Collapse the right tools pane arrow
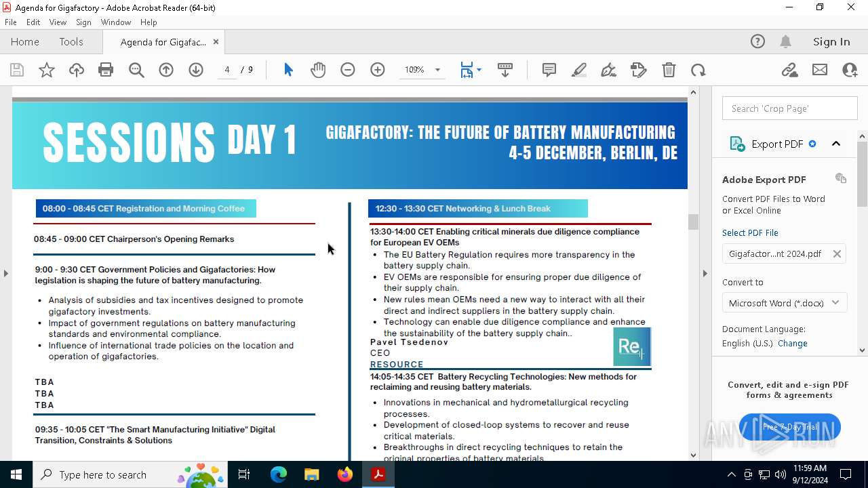The height and width of the screenshot is (488, 868). [x=705, y=273]
